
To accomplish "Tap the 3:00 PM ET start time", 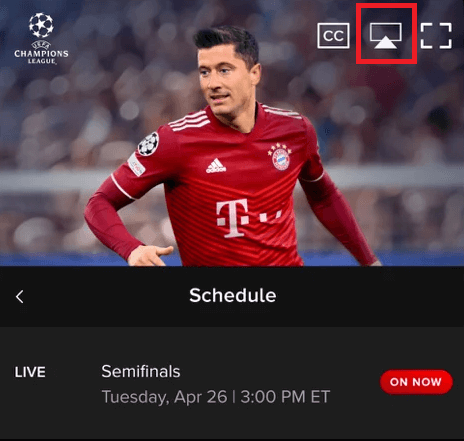I will [285, 397].
